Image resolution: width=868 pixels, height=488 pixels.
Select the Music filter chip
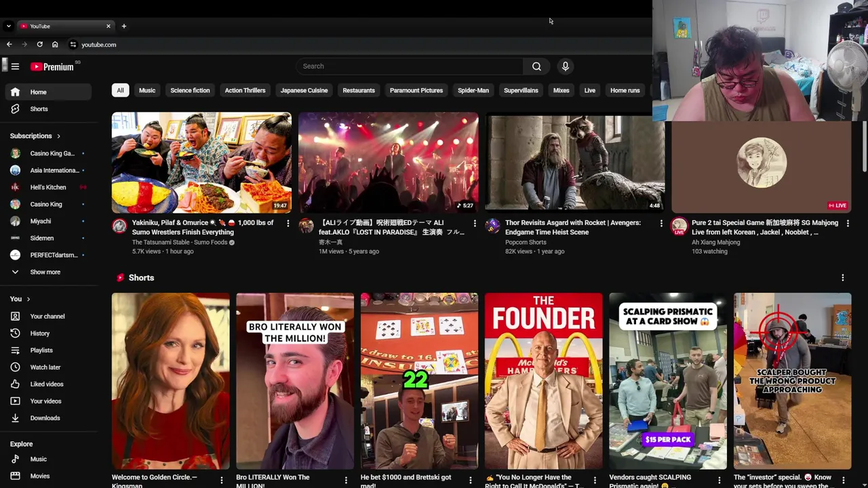coord(147,90)
